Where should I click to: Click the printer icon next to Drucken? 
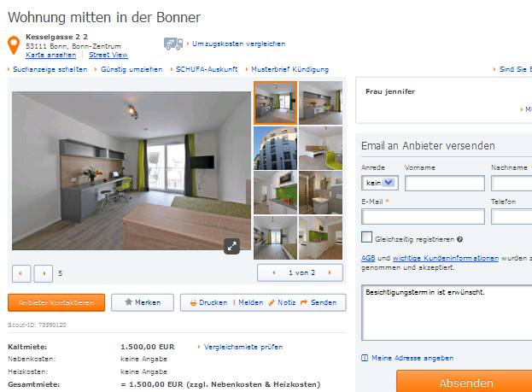193,302
